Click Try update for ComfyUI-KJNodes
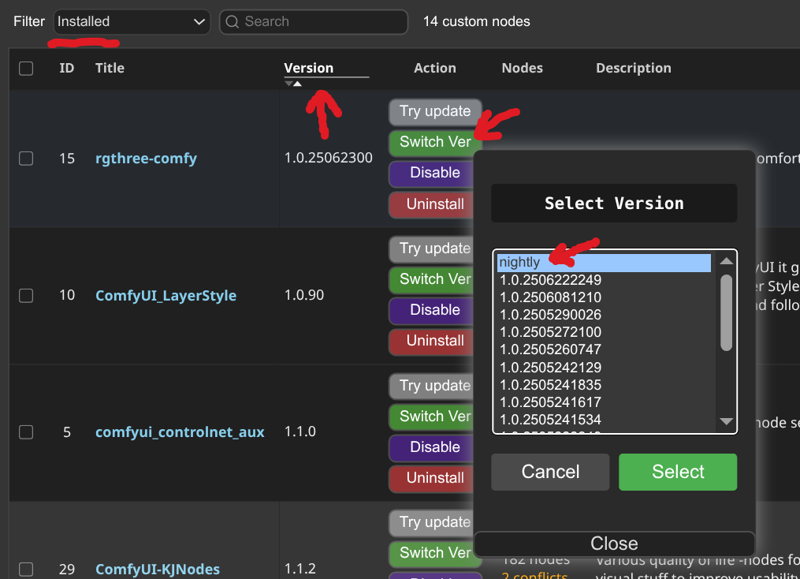The height and width of the screenshot is (579, 800). tap(432, 523)
